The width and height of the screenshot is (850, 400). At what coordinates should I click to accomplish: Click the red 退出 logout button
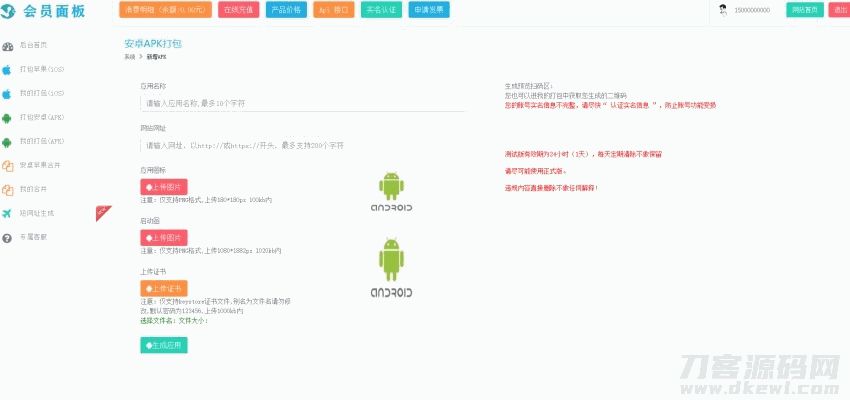[x=838, y=10]
